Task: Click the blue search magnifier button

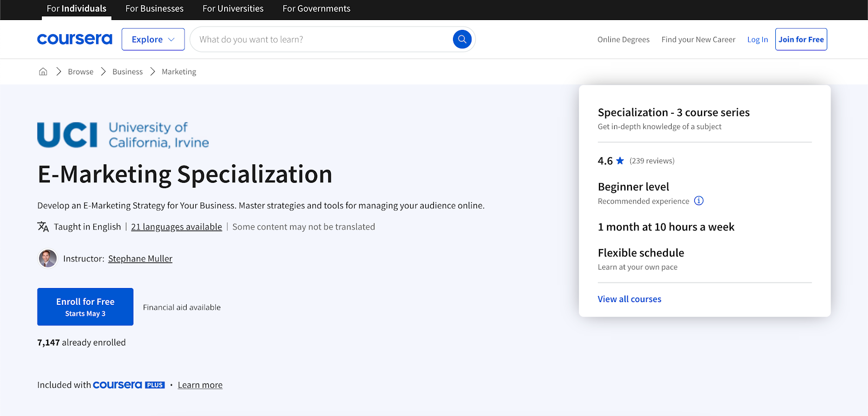Action: pyautogui.click(x=462, y=39)
